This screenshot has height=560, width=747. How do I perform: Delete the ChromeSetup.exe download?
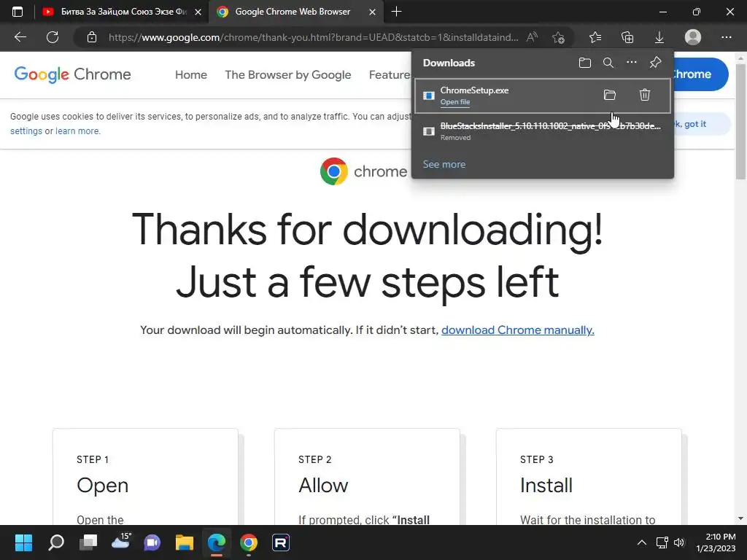[645, 95]
